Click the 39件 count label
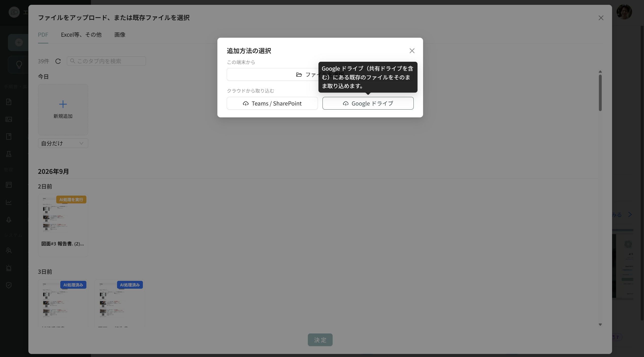644x357 pixels. coord(44,61)
